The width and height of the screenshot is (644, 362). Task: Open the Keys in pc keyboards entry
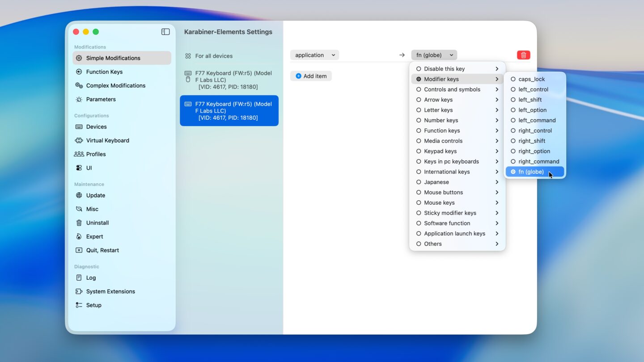pos(458,161)
